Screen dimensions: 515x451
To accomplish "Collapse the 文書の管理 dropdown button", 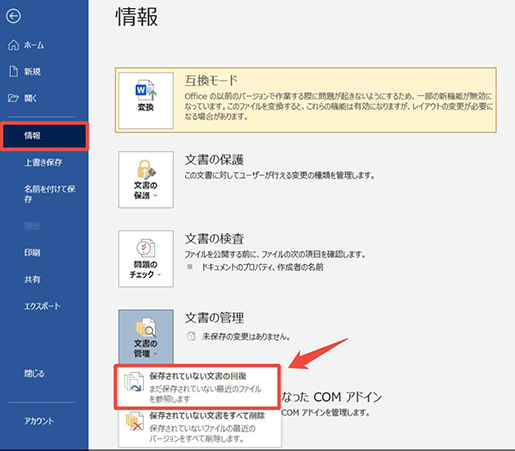I will (146, 337).
